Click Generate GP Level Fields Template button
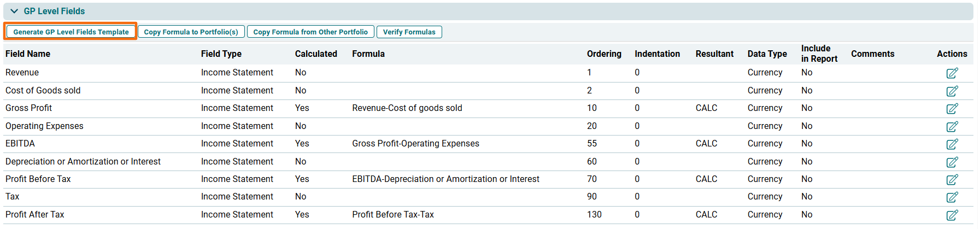This screenshot has width=980, height=229. [x=71, y=32]
